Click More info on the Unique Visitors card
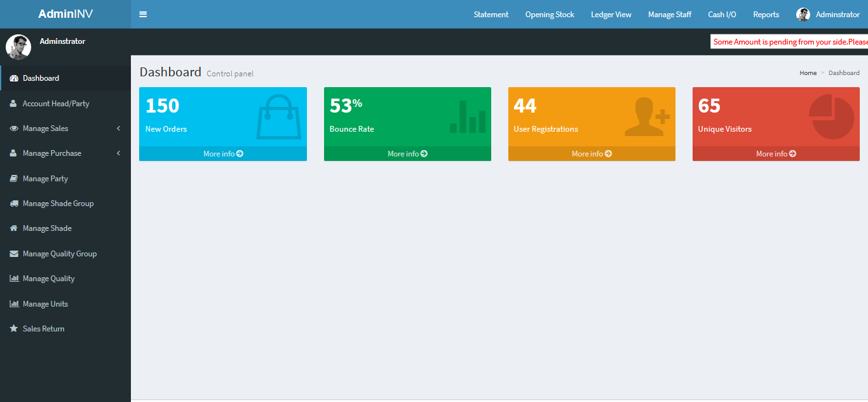The width and height of the screenshot is (868, 402). click(x=776, y=154)
